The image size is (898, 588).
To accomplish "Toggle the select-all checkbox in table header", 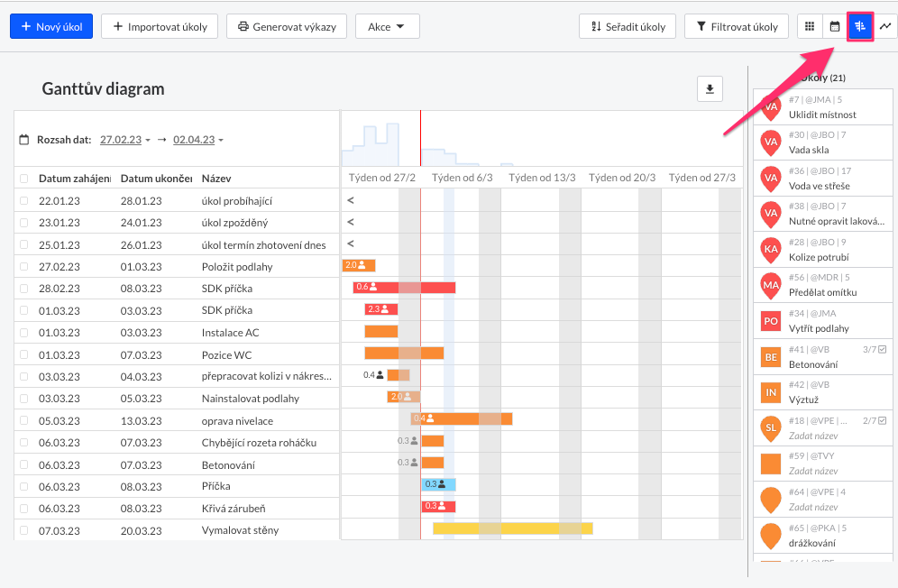I will 24,179.
